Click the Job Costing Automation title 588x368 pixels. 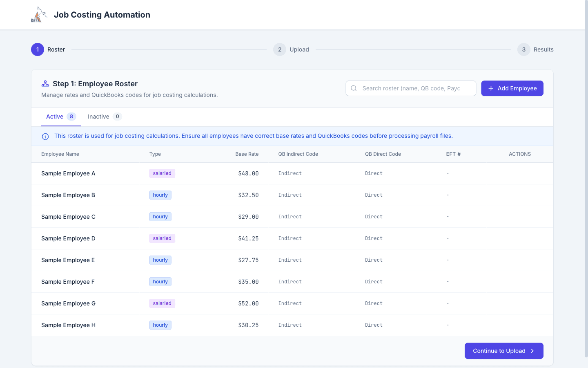point(102,15)
